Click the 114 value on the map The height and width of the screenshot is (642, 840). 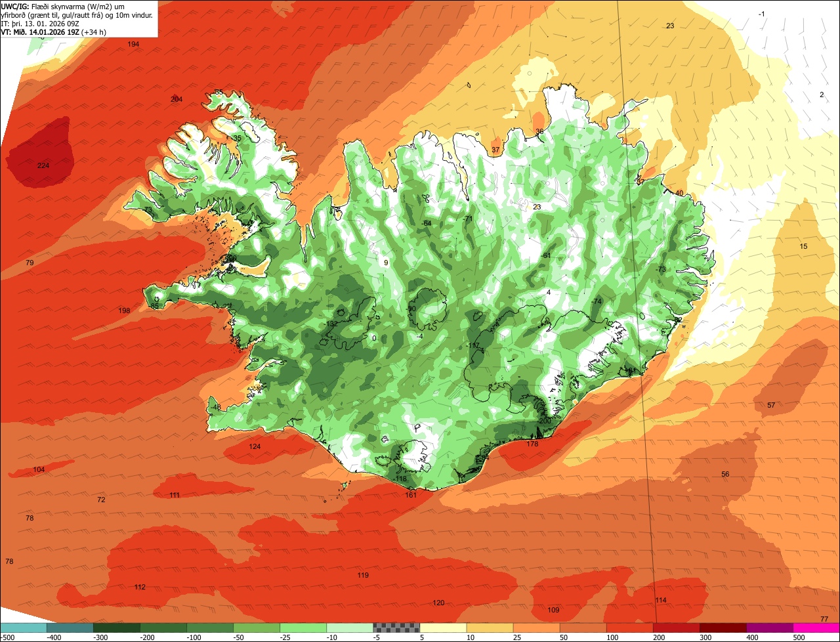661,600
